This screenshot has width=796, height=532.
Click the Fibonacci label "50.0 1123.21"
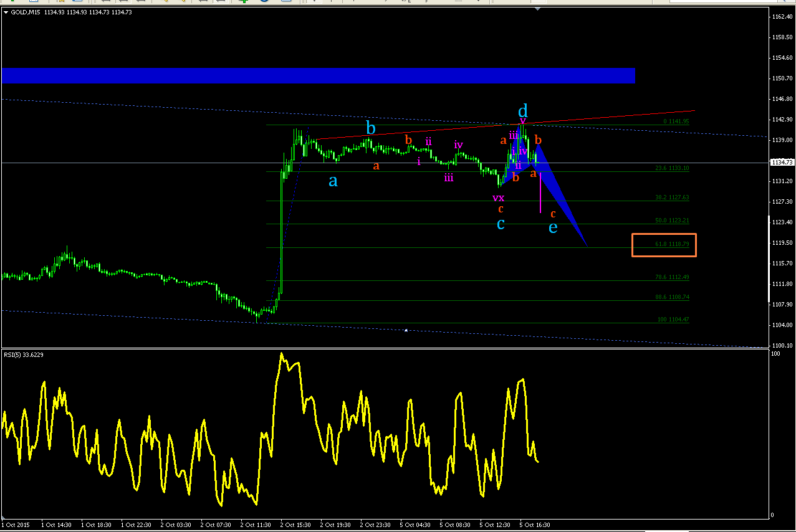(x=672, y=221)
